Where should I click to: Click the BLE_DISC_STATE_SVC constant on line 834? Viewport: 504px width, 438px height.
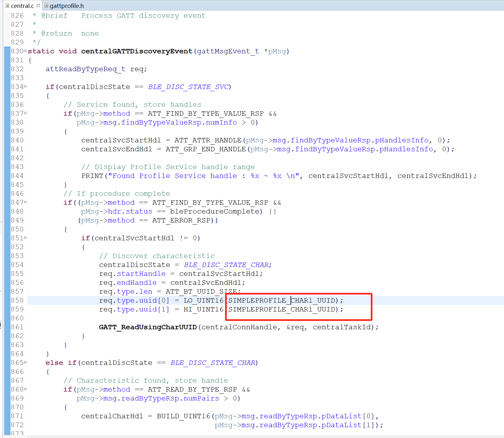188,87
